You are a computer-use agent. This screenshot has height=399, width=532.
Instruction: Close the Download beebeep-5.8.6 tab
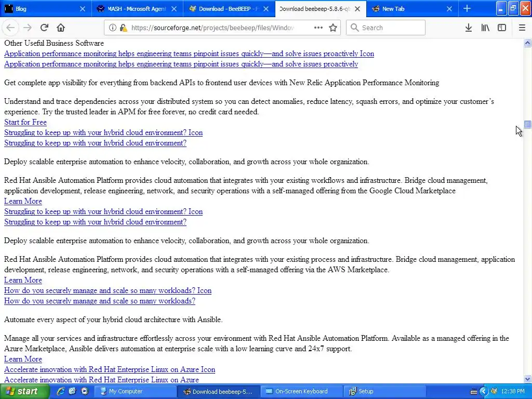(x=357, y=9)
